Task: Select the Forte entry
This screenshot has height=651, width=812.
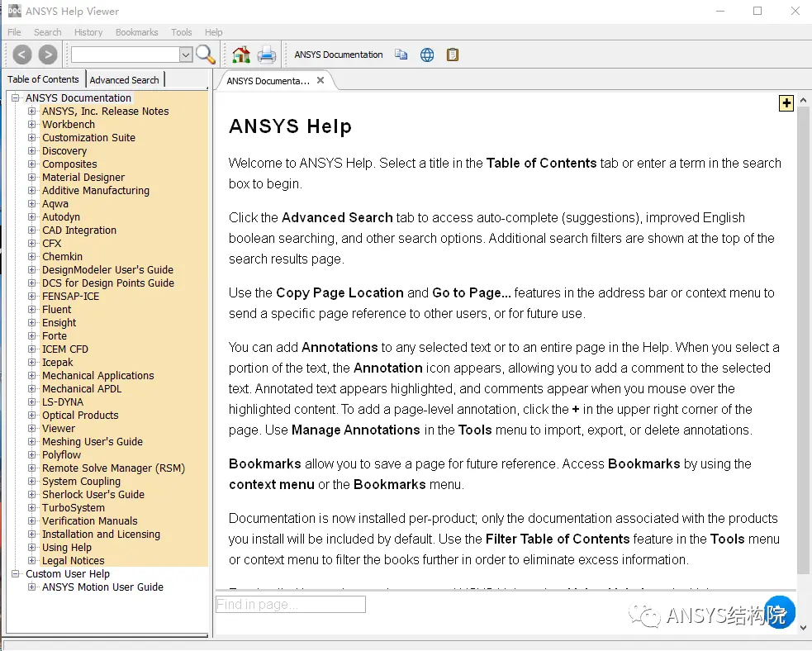Action: coord(55,335)
